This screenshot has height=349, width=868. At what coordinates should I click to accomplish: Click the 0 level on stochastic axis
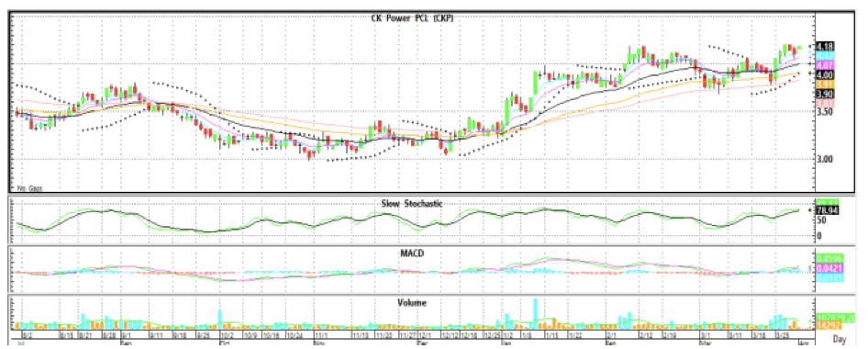(820, 235)
